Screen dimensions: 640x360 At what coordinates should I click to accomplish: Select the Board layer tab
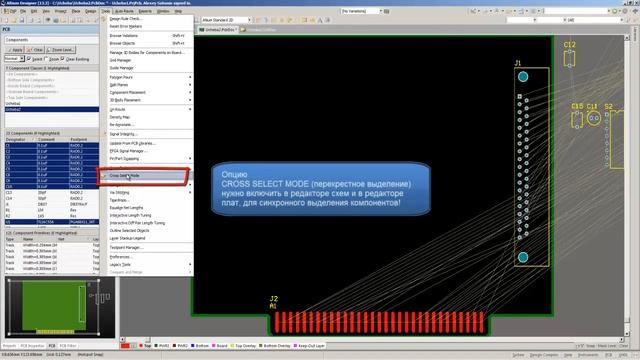[220, 346]
